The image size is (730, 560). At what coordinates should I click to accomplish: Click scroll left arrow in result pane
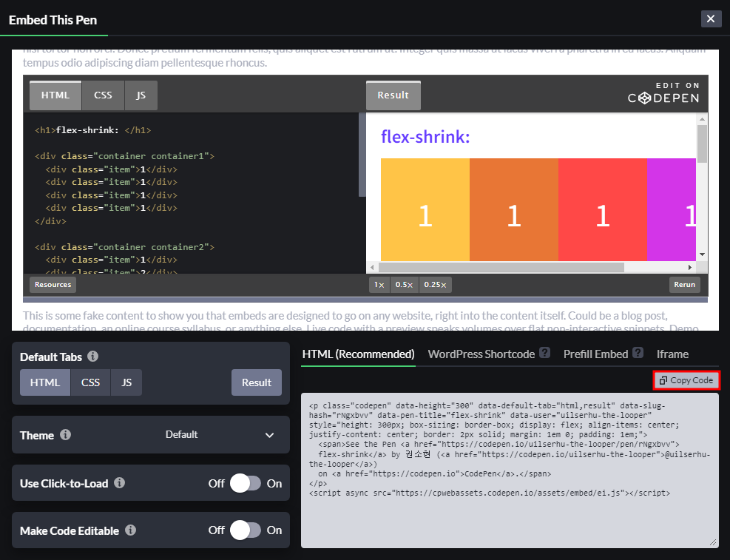pos(372,267)
